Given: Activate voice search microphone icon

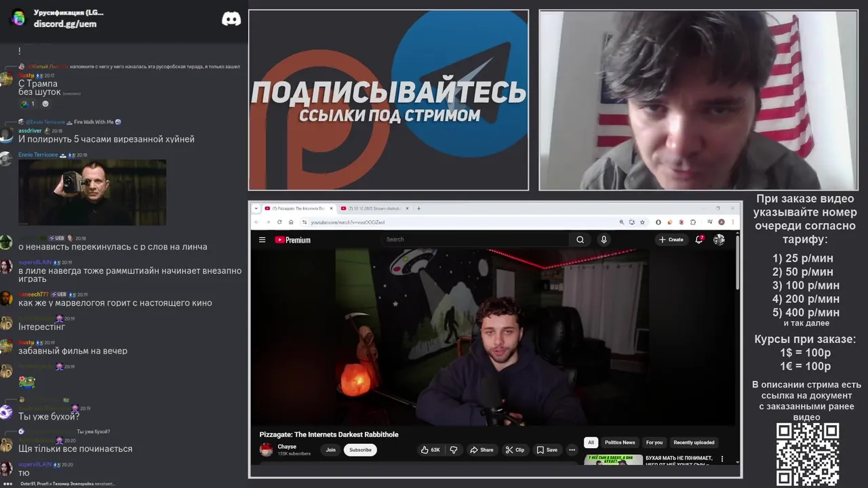Looking at the screenshot, I should click(x=604, y=239).
